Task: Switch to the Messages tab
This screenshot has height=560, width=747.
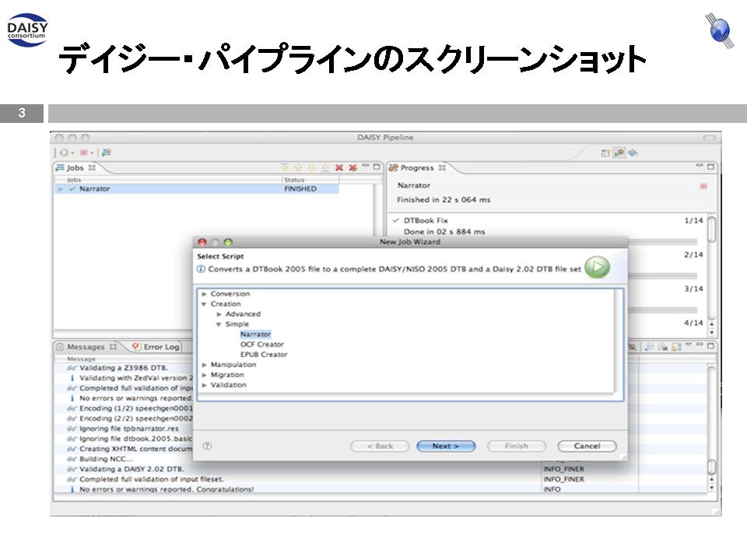Action: [x=86, y=347]
